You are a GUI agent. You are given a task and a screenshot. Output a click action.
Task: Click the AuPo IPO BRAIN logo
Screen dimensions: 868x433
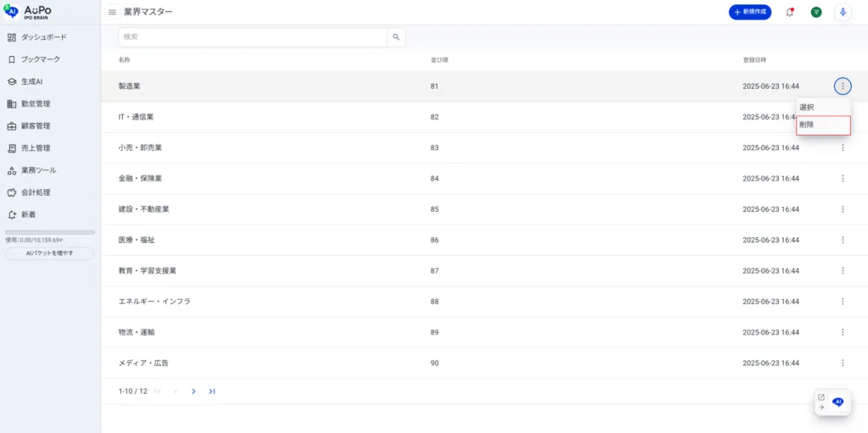tap(28, 12)
